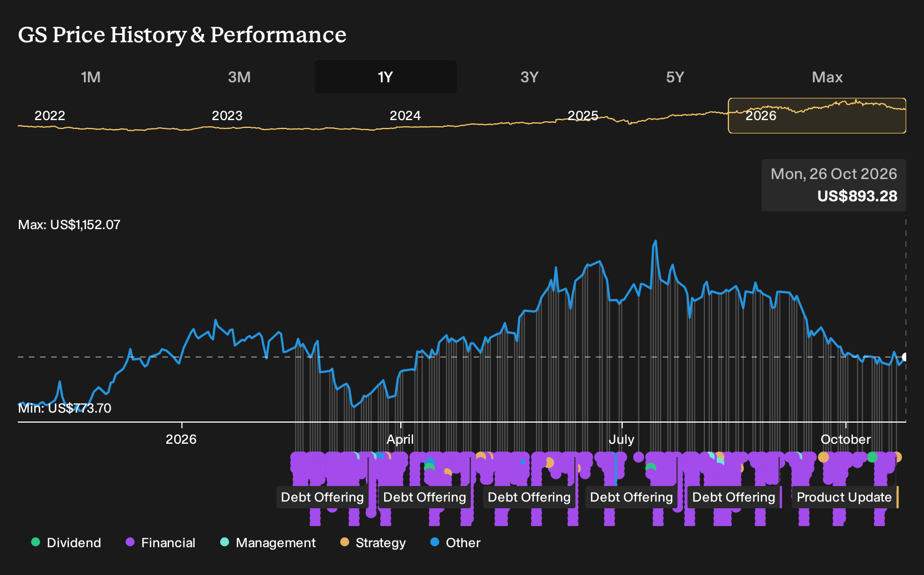Screen dimensions: 924x575
Task: Select the 1Y time range tab
Action: [x=386, y=77]
